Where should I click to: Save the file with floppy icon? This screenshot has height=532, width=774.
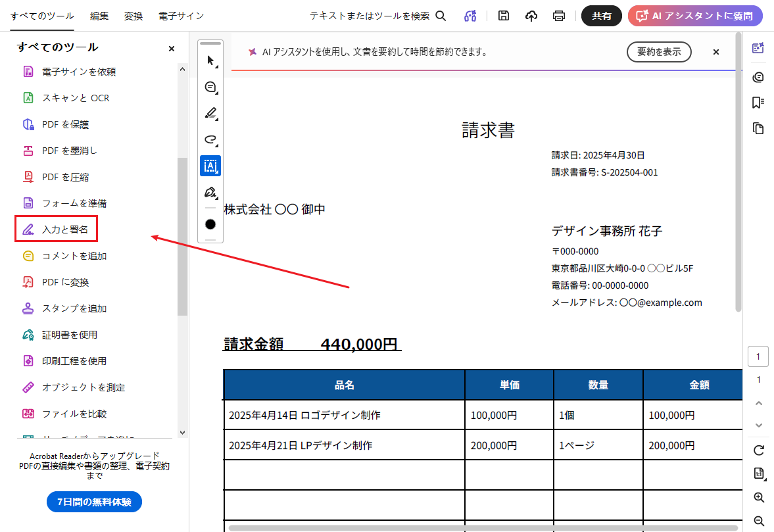(504, 16)
